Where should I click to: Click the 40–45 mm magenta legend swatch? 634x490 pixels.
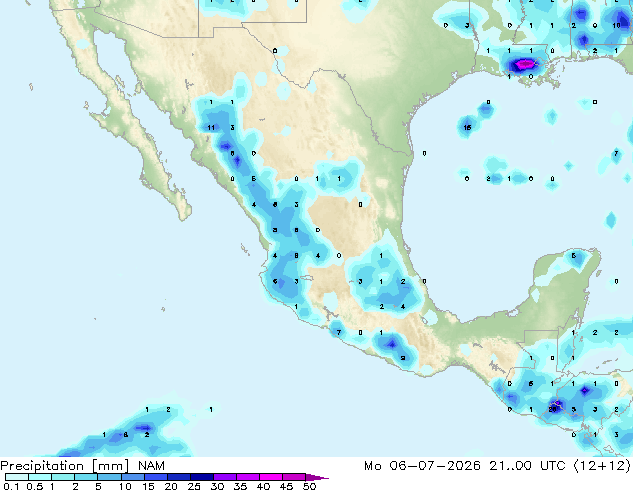point(271,477)
